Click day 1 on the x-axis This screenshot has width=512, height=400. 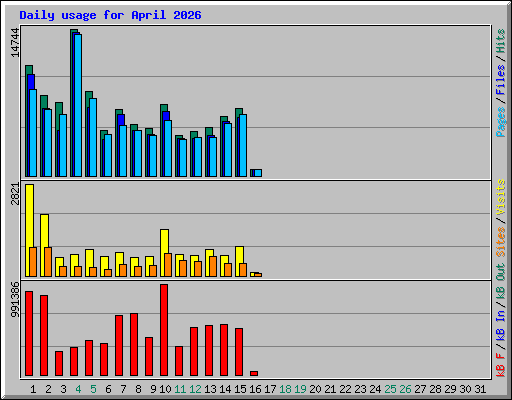click(33, 389)
